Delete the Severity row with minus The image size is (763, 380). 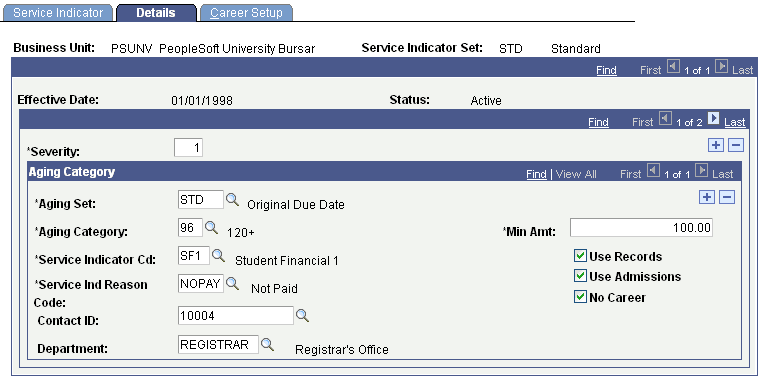(736, 145)
